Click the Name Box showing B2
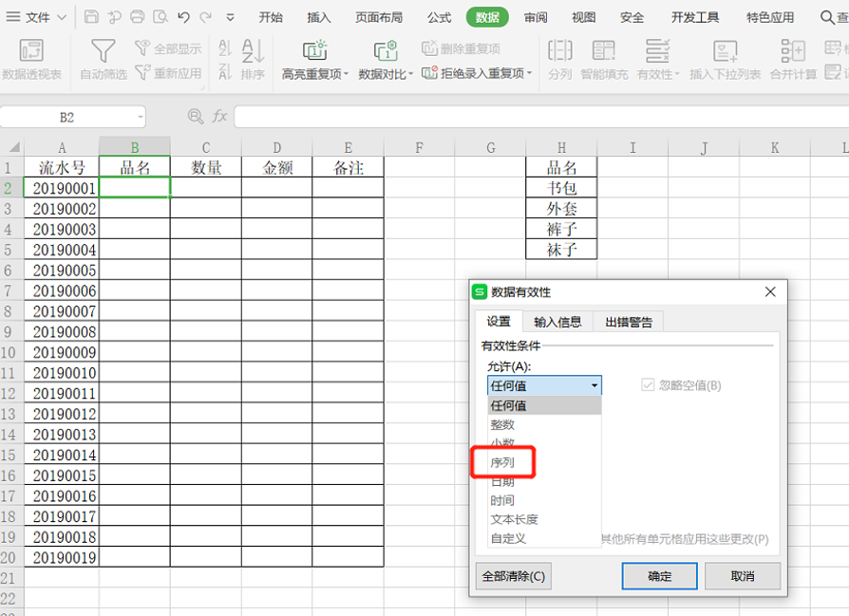Image resolution: width=849 pixels, height=616 pixels. tap(67, 117)
